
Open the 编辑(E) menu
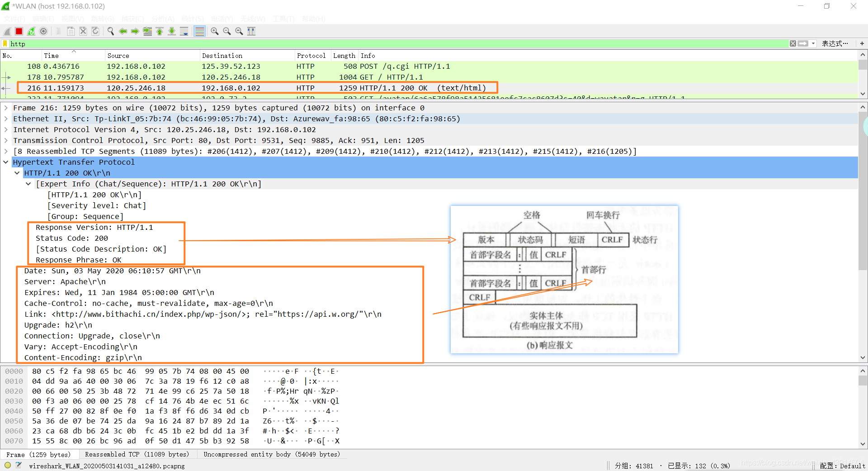(x=43, y=19)
